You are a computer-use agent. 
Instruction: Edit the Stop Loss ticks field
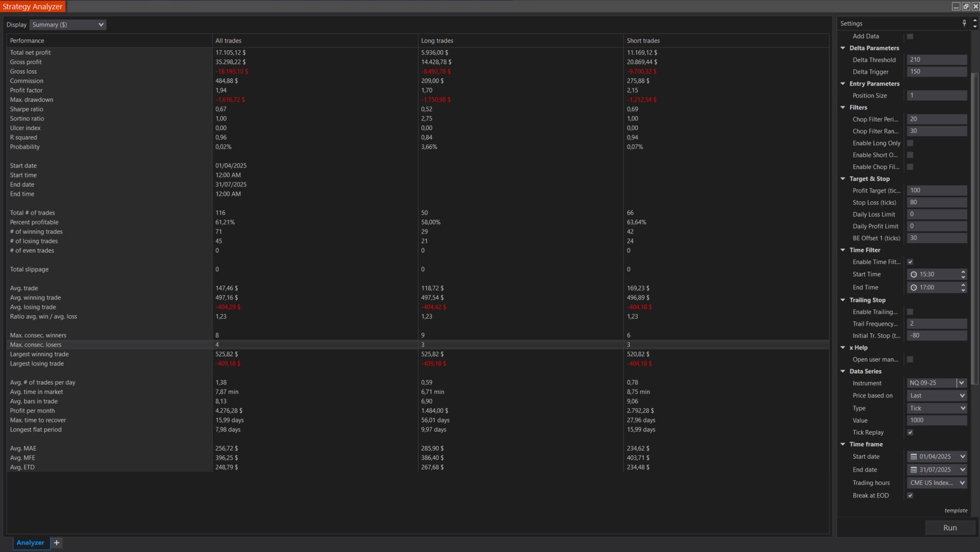(936, 202)
